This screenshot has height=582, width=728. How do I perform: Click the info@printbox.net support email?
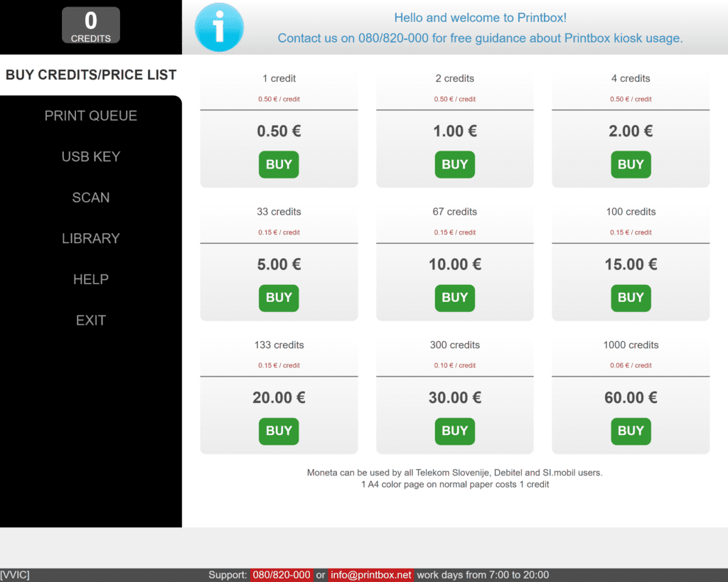pyautogui.click(x=371, y=575)
